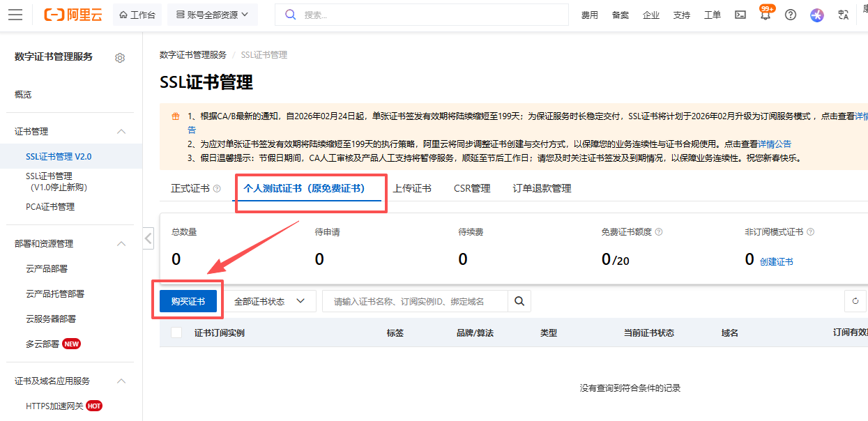Click the blue 购买证书 button

coord(188,301)
